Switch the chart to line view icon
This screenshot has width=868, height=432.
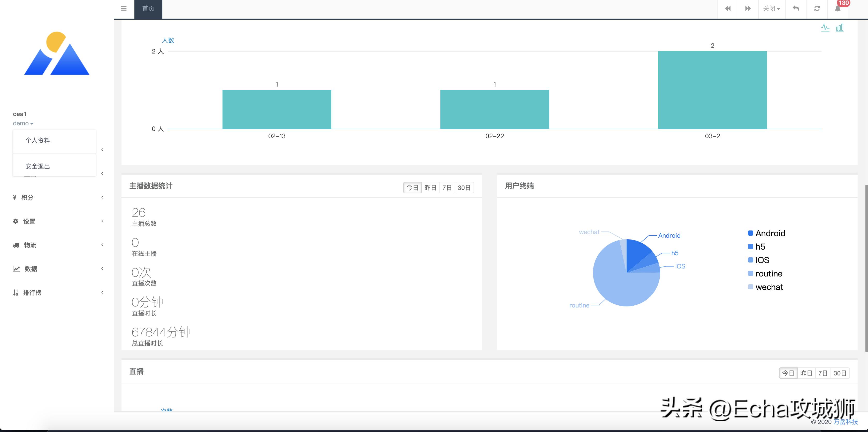click(x=825, y=28)
